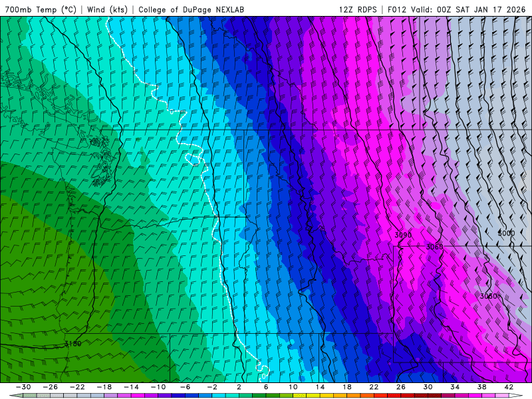Click the 'Wind (kts)' header label

[107, 9]
